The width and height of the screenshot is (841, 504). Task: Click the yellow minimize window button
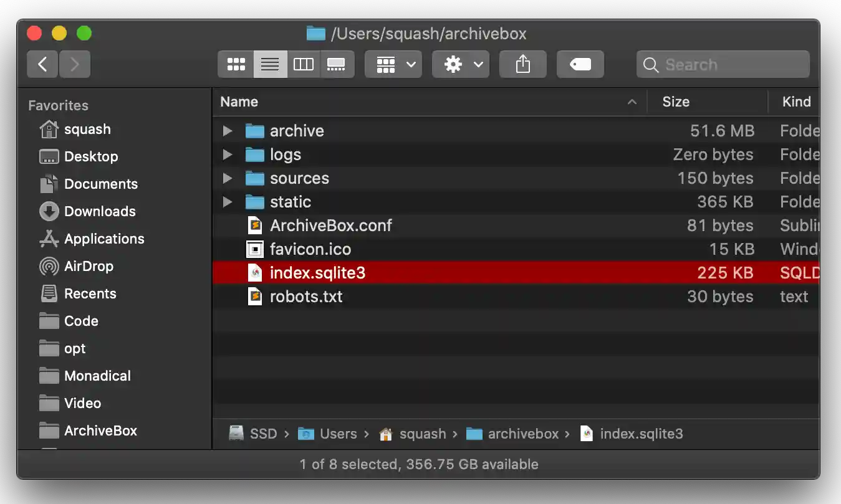(59, 33)
